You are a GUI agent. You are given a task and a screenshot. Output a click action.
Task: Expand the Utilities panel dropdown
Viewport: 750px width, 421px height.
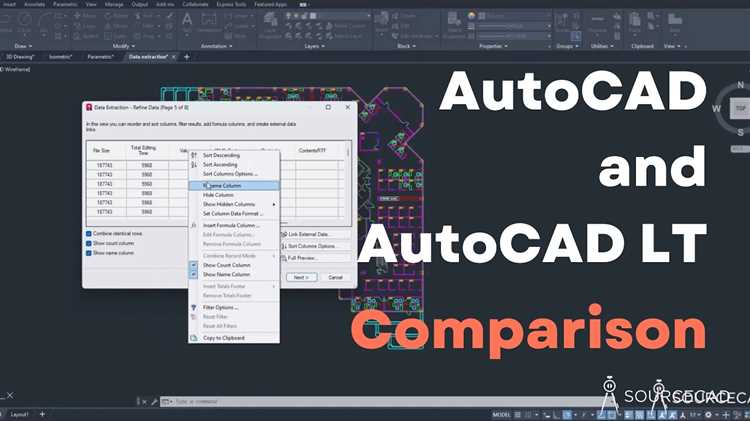tap(602, 46)
